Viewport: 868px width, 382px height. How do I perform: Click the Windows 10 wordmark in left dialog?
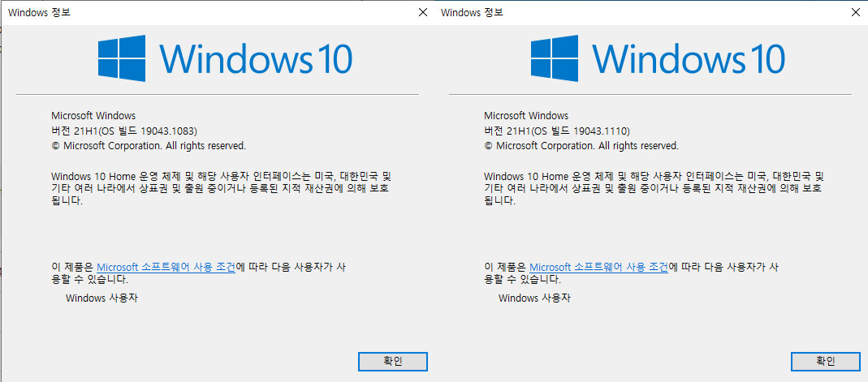tap(256, 58)
